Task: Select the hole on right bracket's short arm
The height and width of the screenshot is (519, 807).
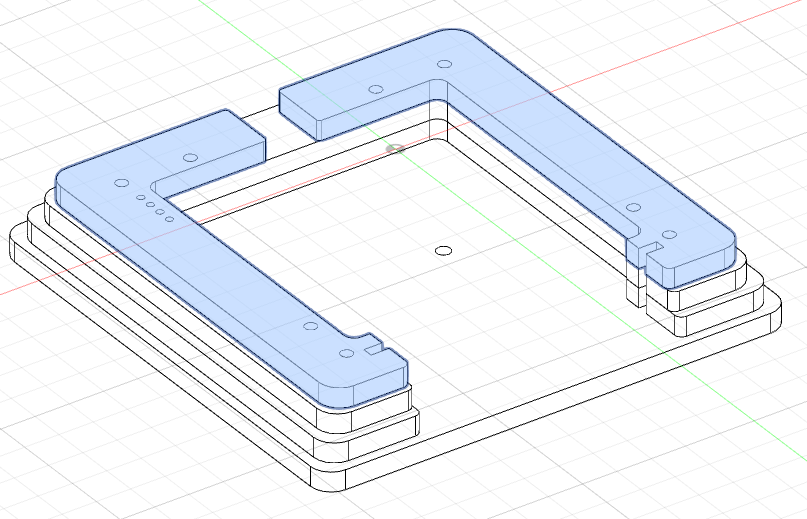Action: point(376,90)
